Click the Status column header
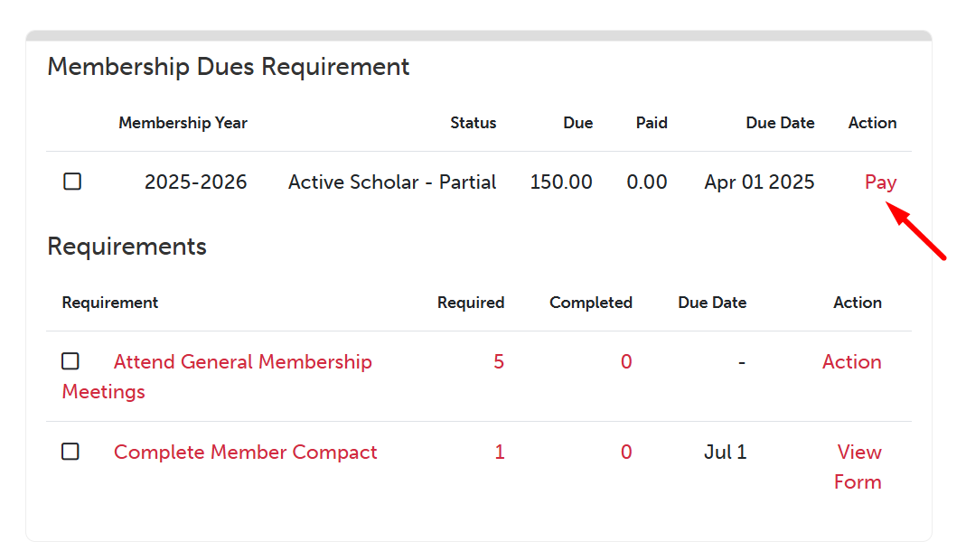Image resolution: width=966 pixels, height=560 pixels. coord(474,123)
